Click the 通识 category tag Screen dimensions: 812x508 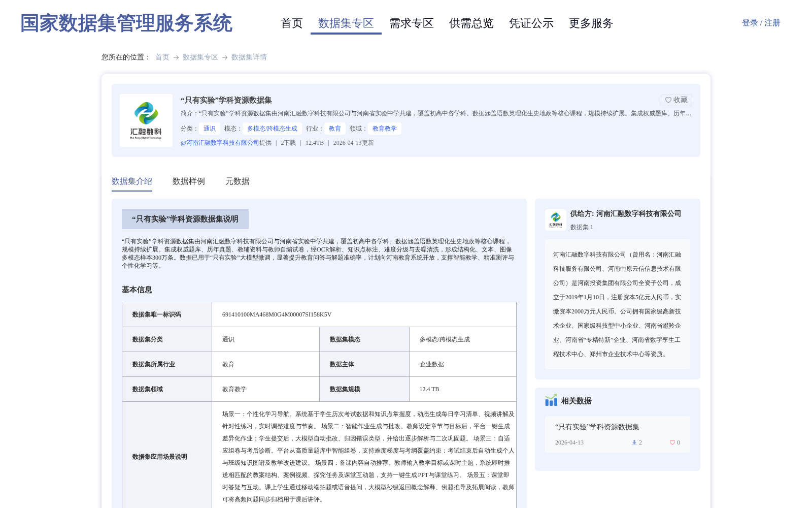(x=210, y=129)
